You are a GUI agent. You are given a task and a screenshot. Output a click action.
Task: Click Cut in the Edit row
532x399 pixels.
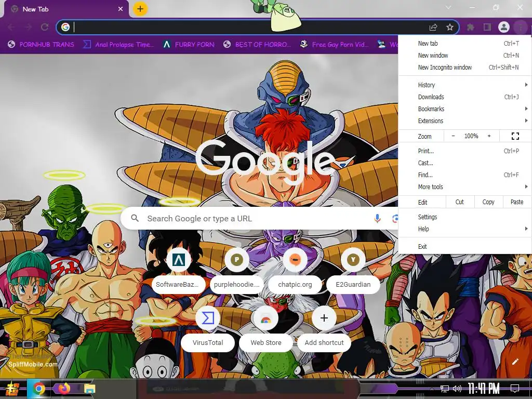pos(460,202)
